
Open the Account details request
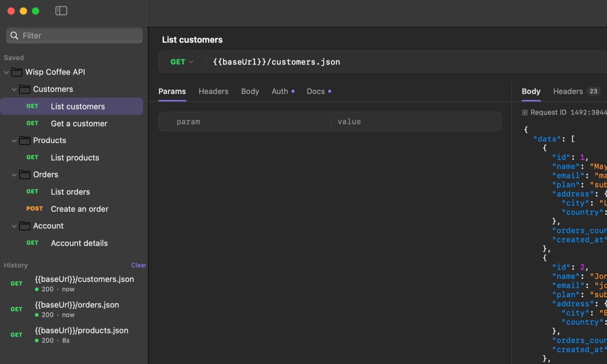[x=72, y=243]
